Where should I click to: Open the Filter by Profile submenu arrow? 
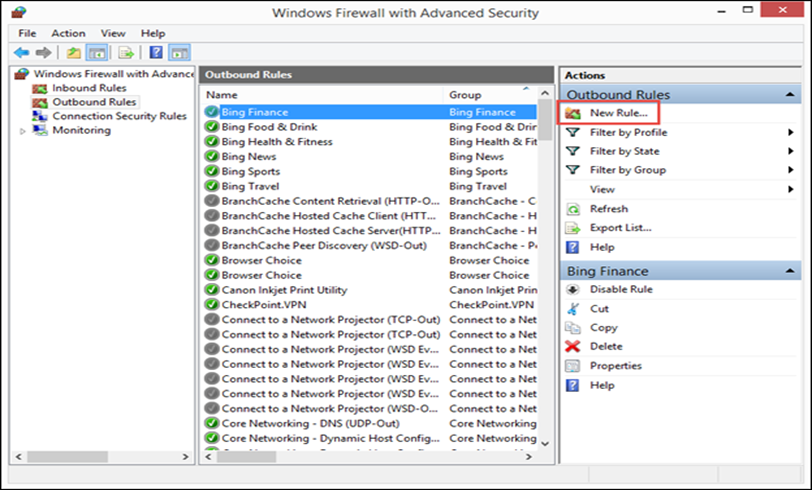(791, 132)
